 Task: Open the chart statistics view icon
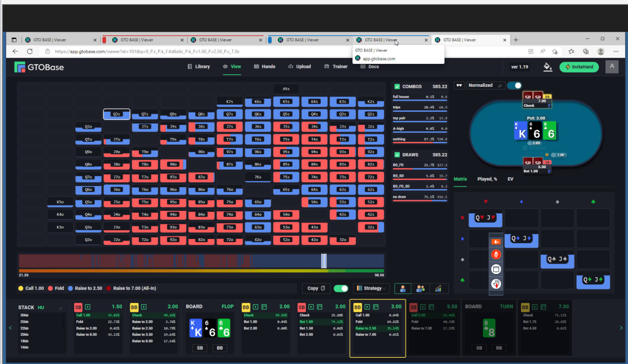pos(438,289)
